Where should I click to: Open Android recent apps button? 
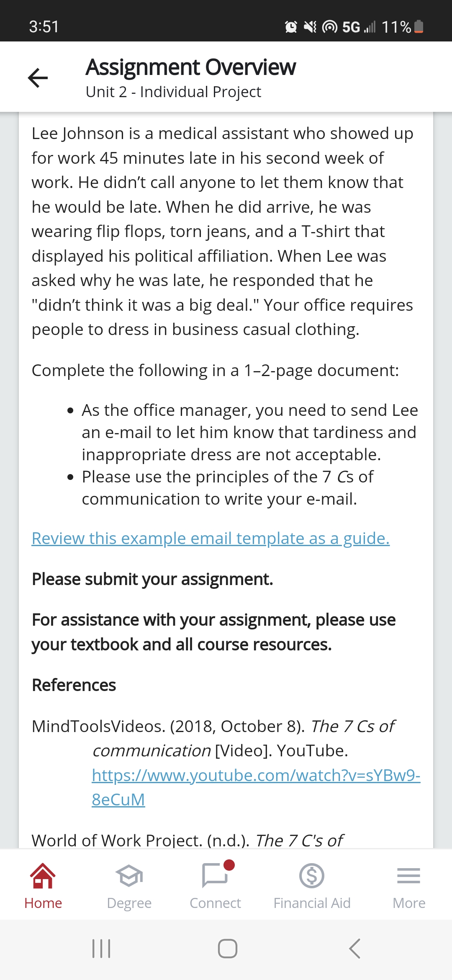tap(102, 950)
